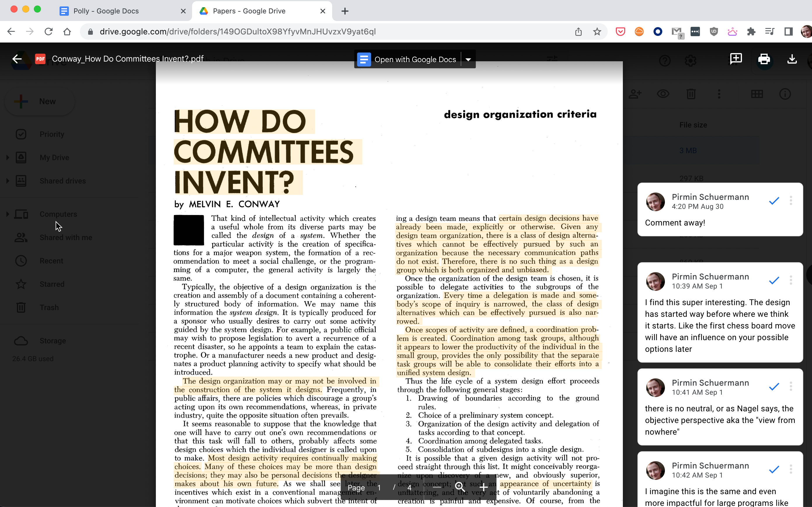Viewport: 812px width, 507px height.
Task: Go back from the PDF preview
Action: click(x=17, y=59)
